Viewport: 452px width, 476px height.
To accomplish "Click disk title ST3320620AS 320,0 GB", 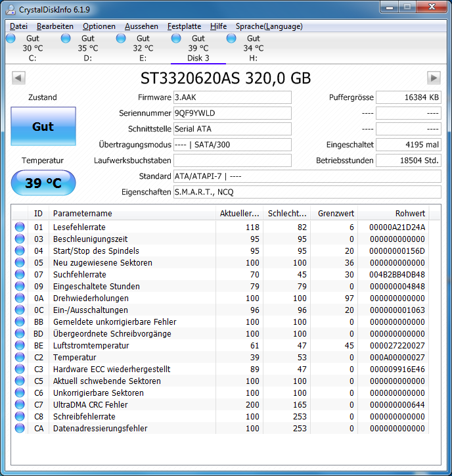I will 226,78.
